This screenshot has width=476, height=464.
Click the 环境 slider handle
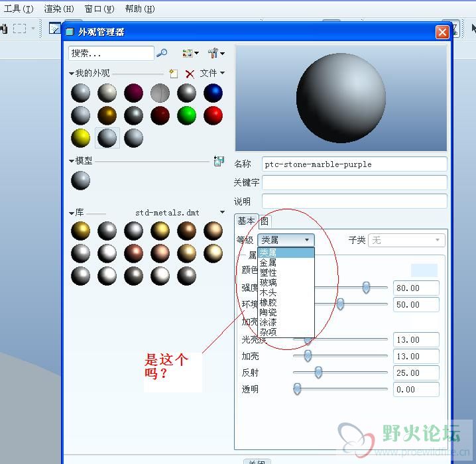tap(340, 304)
